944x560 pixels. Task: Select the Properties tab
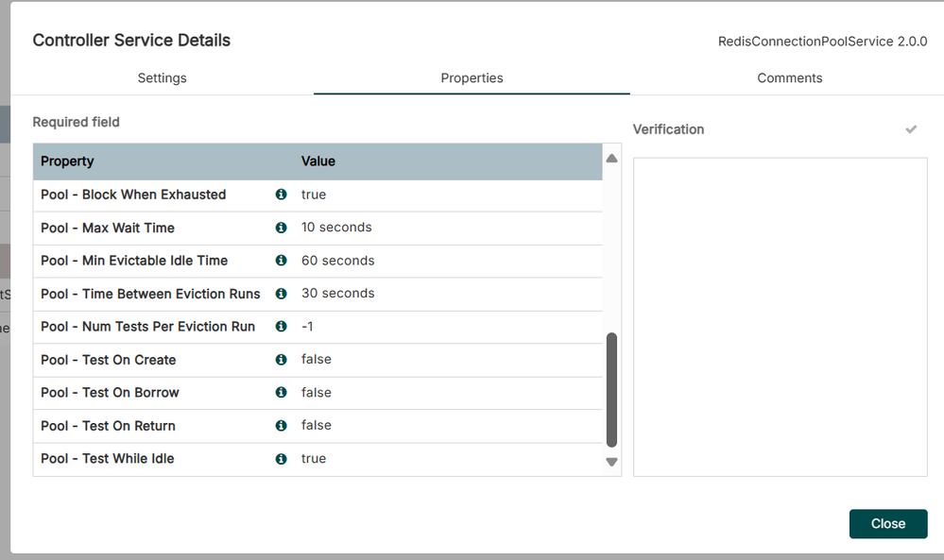coord(472,78)
